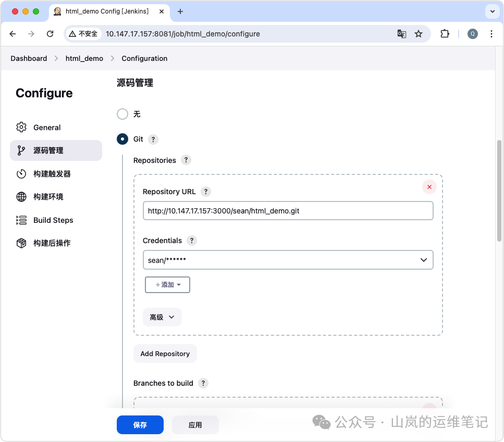Remove the repository via red X icon

point(429,187)
